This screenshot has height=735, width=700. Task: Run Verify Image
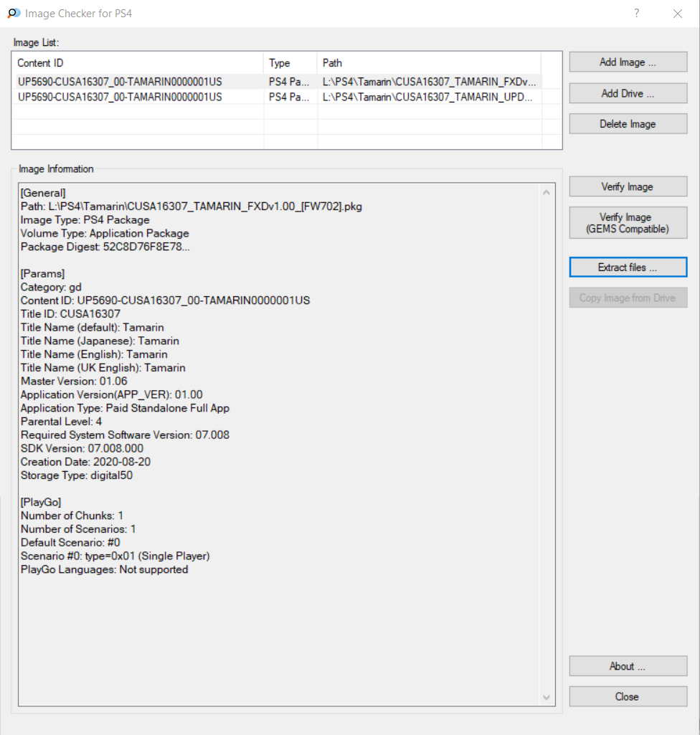pos(628,186)
